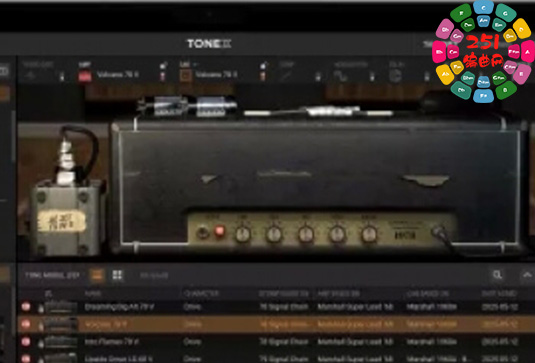Click the greyed text beside the grid icon

click(154, 275)
